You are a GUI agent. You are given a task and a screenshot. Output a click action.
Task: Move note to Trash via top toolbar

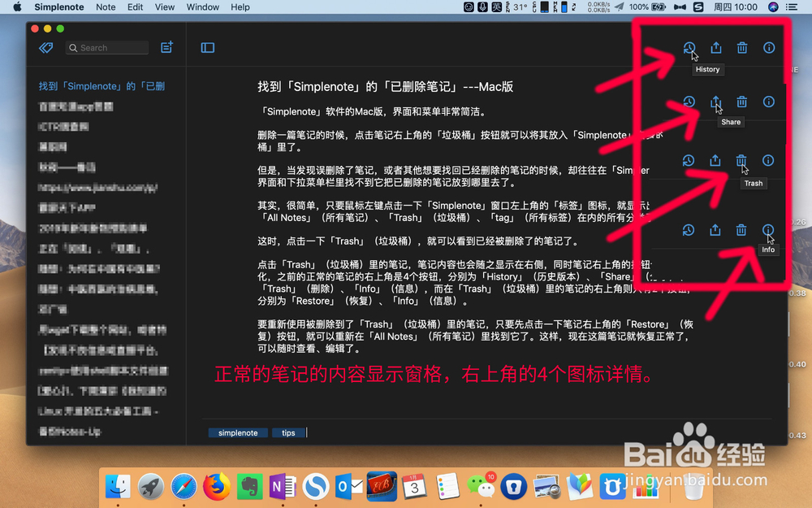tap(742, 48)
